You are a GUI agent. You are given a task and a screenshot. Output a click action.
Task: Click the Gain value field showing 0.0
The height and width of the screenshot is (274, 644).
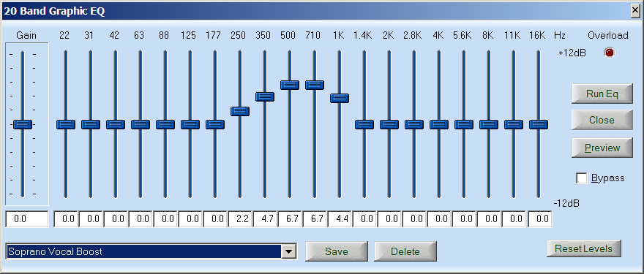coord(27,219)
